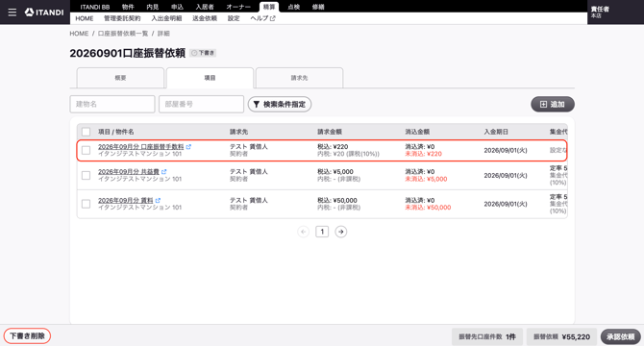This screenshot has height=346, width=644.
Task: Open external link icon beside 口座振替手数料
Action: coord(188,146)
